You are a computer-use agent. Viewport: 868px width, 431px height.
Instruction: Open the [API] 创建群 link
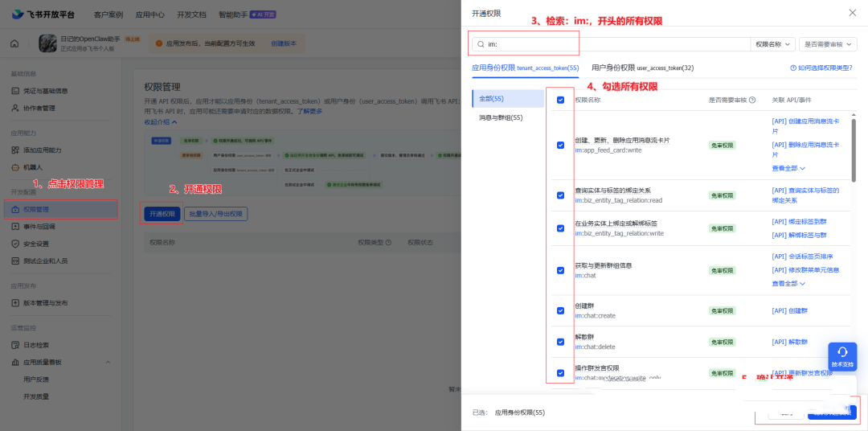(790, 310)
